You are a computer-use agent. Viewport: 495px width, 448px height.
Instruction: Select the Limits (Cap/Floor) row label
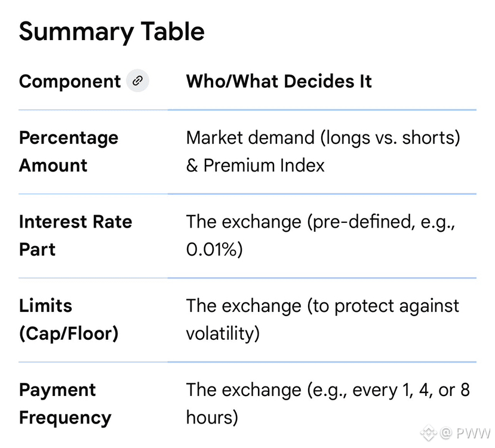69,320
